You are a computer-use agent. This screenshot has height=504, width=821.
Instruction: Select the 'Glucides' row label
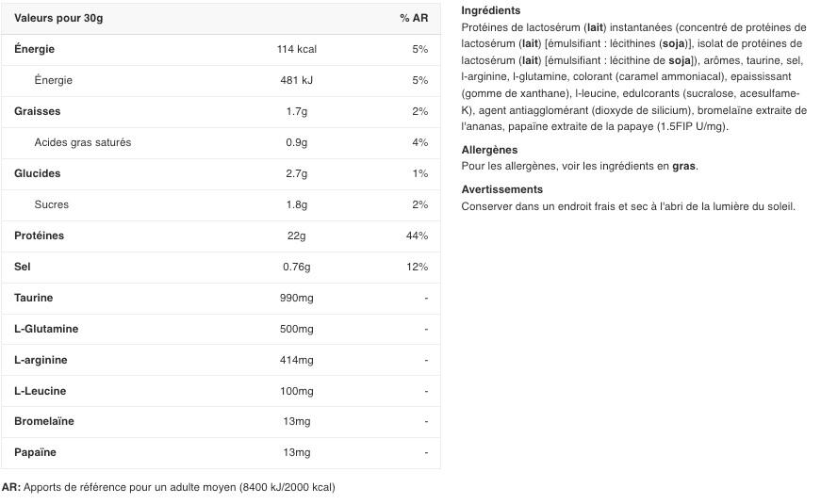[37, 173]
